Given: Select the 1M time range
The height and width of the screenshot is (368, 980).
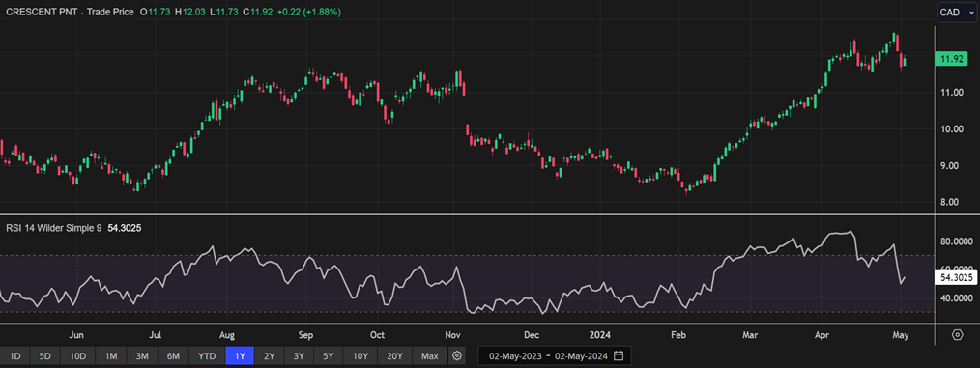Looking at the screenshot, I should [110, 356].
